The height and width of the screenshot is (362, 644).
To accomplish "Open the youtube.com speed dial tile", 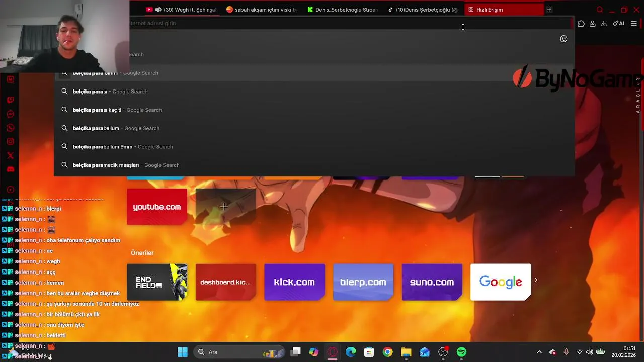I will (x=157, y=207).
